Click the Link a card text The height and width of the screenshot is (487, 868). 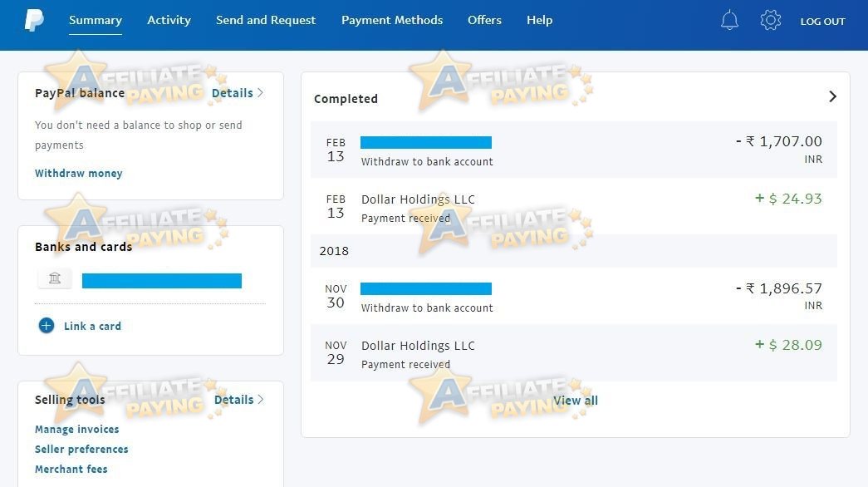pyautogui.click(x=92, y=327)
